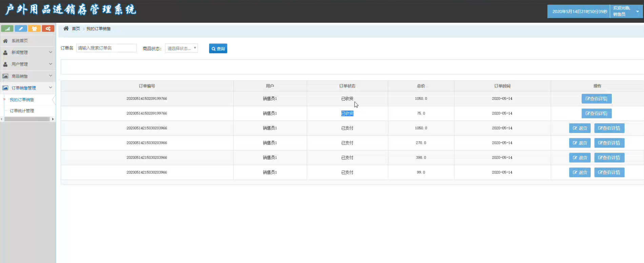
Task: Click 查看详情 for the 75.0 order
Action: pyautogui.click(x=597, y=113)
